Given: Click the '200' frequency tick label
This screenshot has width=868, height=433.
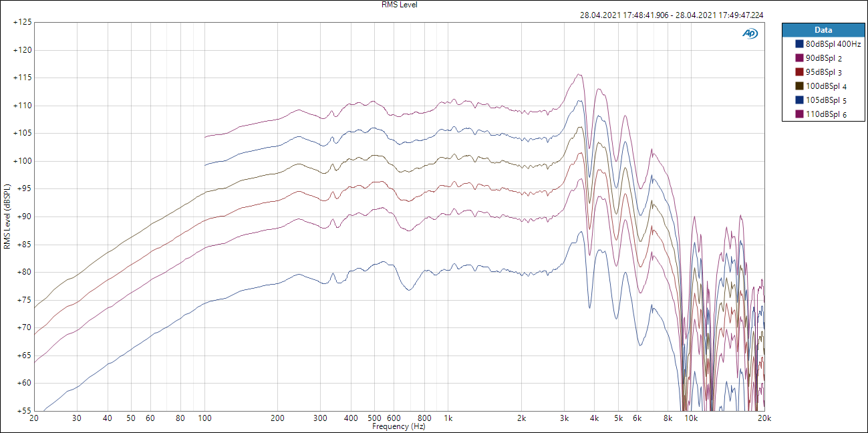Looking at the screenshot, I should pyautogui.click(x=278, y=419).
